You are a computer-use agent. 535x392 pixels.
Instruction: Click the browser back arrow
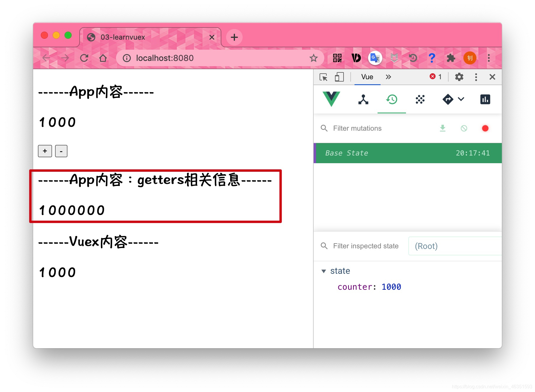click(x=46, y=58)
